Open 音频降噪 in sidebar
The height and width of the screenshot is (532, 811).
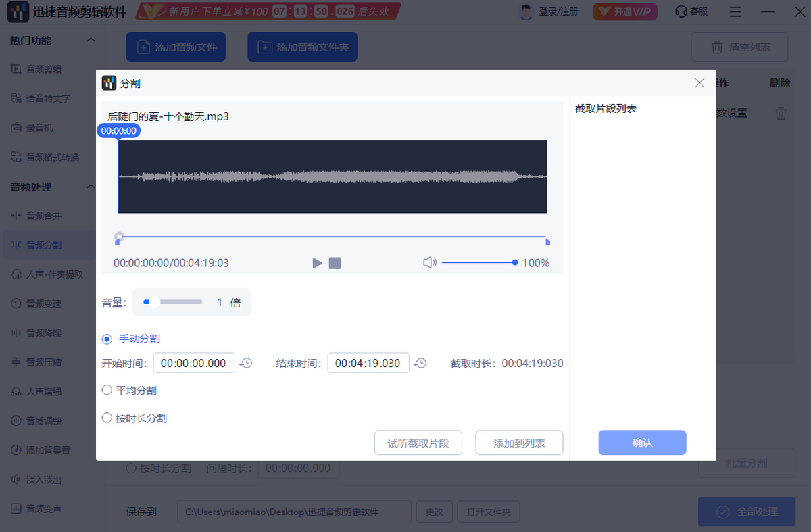(43, 333)
